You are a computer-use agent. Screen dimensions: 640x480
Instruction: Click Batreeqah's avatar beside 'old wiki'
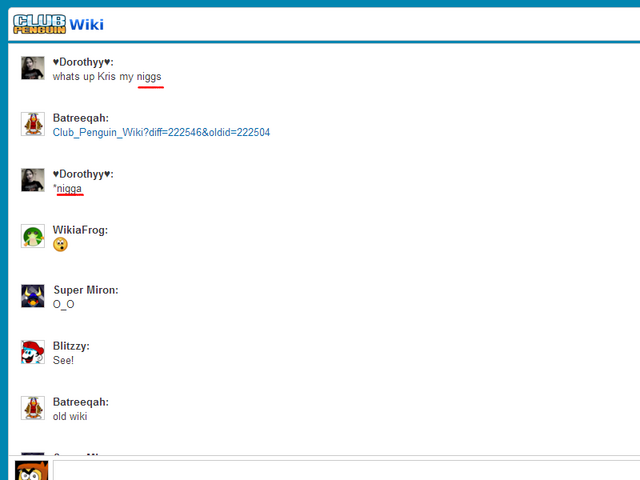33,408
